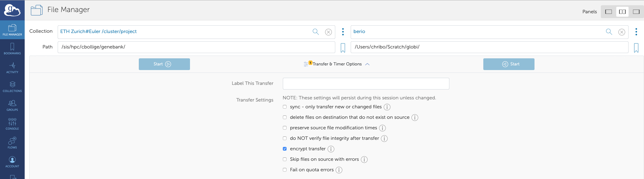The width and height of the screenshot is (644, 179).
Task: Open Bookmarks in sidebar
Action: 12,49
